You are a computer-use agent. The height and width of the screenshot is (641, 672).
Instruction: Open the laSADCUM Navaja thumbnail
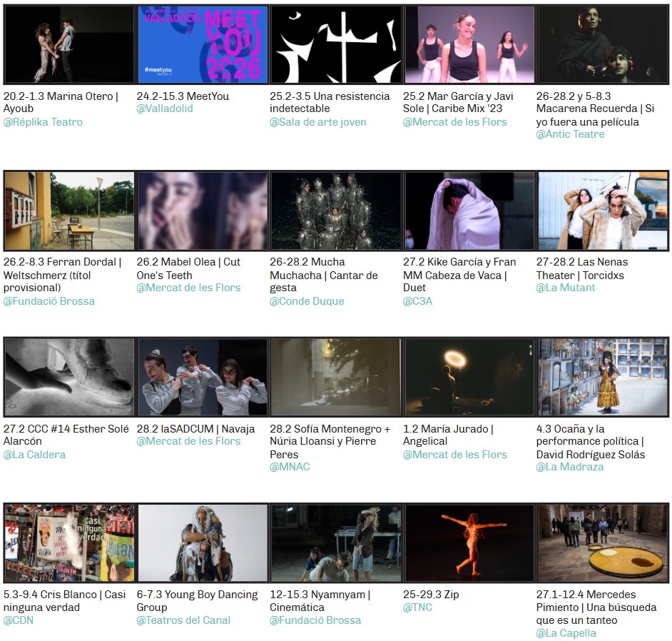click(x=203, y=377)
